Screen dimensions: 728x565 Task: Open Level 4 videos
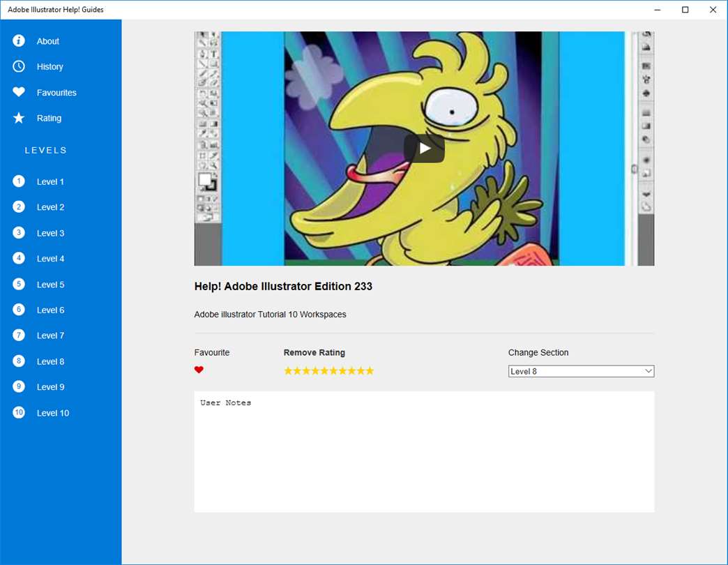[x=50, y=259]
